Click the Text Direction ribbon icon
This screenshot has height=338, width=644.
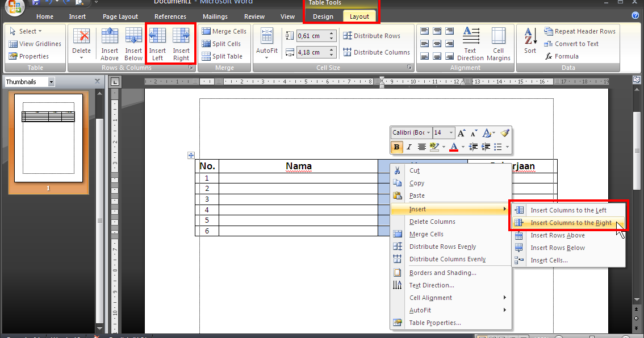(471, 44)
